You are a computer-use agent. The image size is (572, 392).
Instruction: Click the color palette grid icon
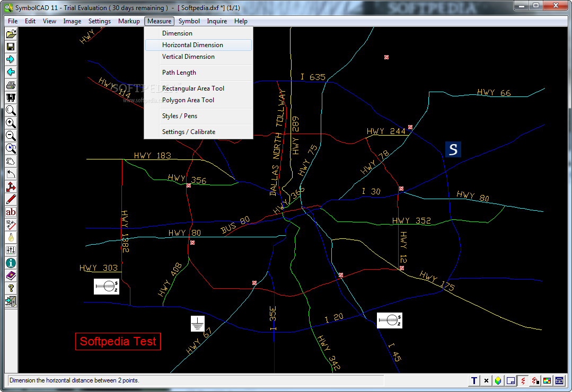(x=547, y=381)
